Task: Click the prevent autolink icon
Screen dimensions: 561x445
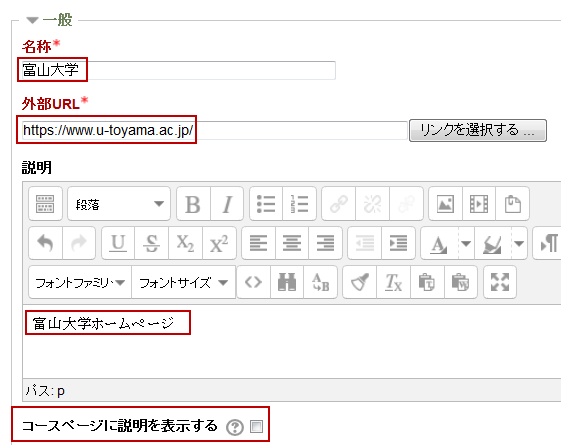Action: tap(406, 204)
